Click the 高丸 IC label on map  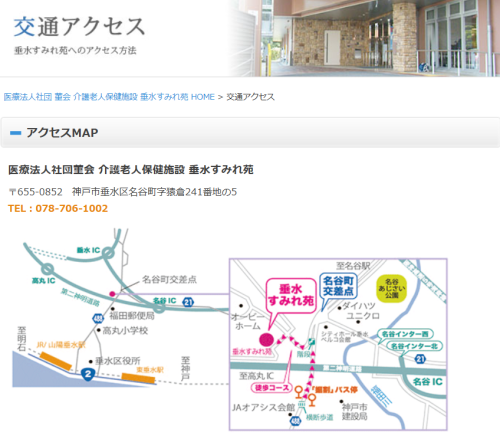pos(43,281)
